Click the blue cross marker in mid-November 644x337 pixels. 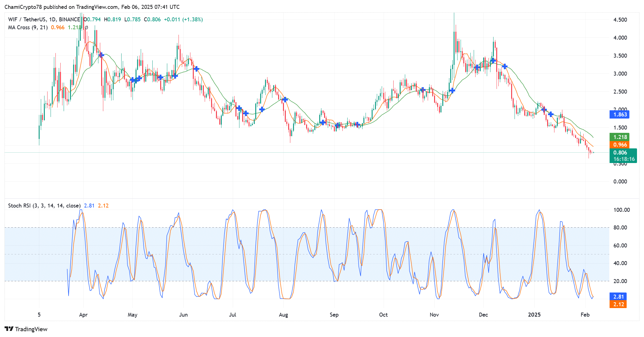[x=452, y=90]
